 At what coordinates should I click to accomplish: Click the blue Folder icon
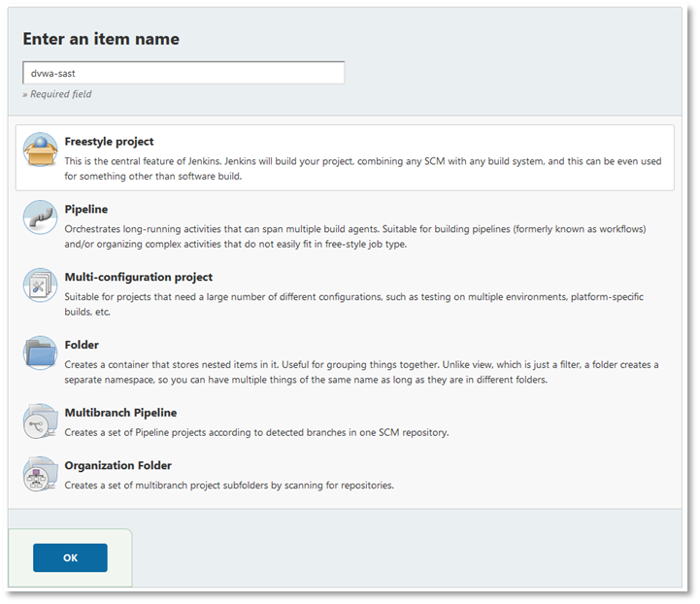41,354
